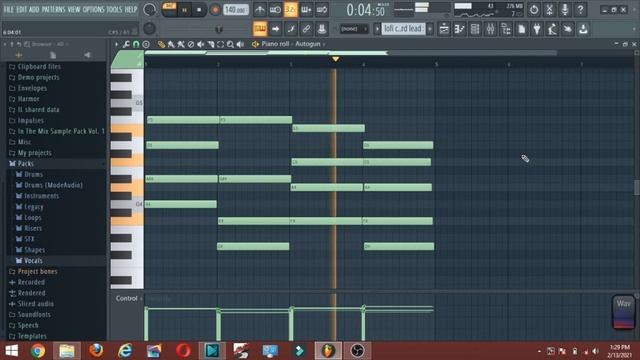Viewport: 640px width, 360px height.
Task: Adjust the main volume knob
Action: click(x=150, y=9)
